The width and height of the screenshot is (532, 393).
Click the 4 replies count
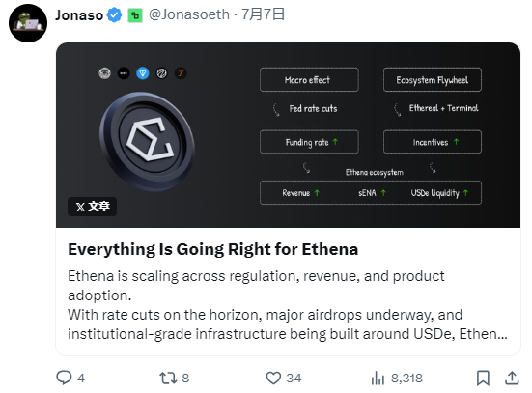81,379
